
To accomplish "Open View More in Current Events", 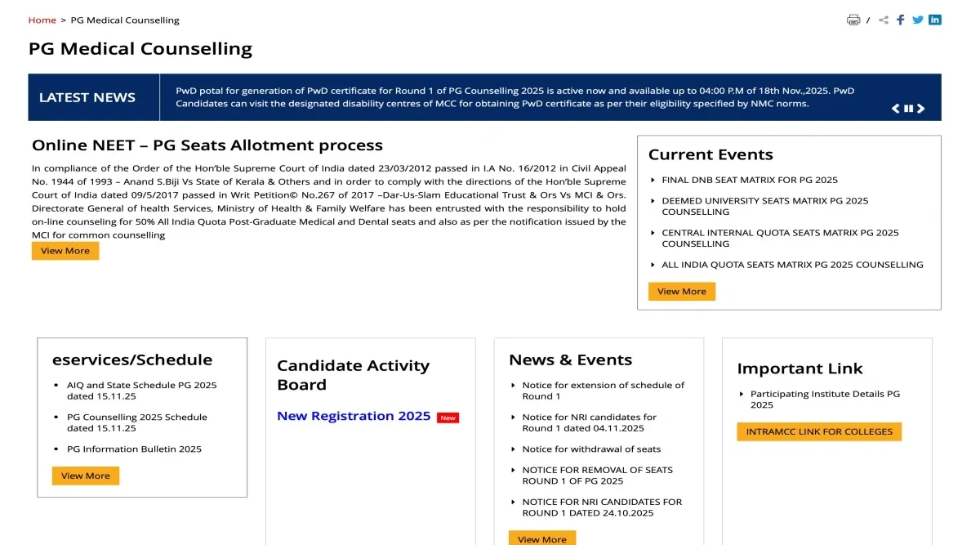I will (x=681, y=292).
